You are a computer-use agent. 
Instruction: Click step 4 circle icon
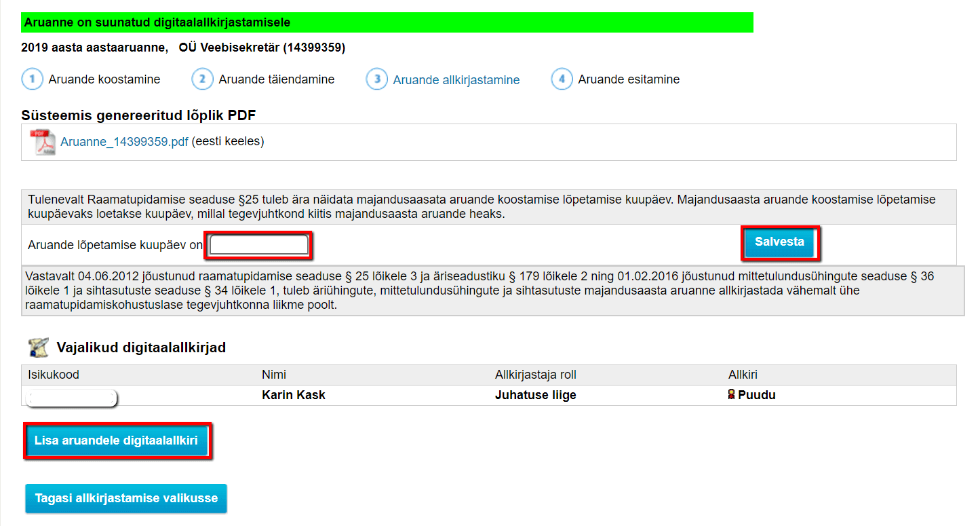pyautogui.click(x=562, y=79)
